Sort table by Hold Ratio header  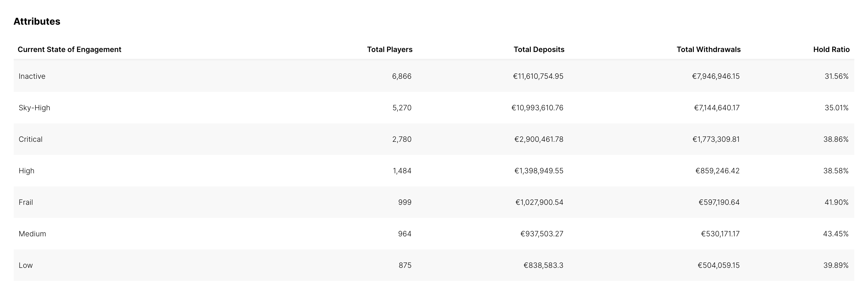pyautogui.click(x=831, y=50)
